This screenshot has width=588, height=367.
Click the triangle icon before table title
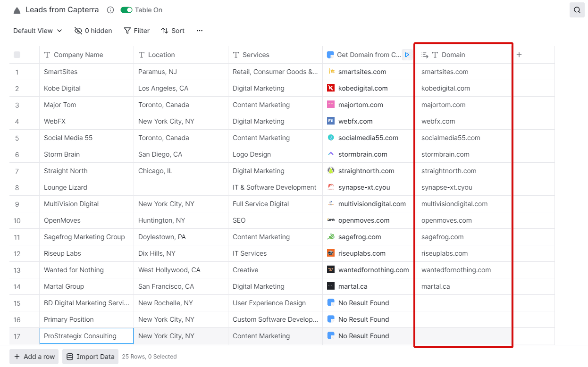coord(17,10)
